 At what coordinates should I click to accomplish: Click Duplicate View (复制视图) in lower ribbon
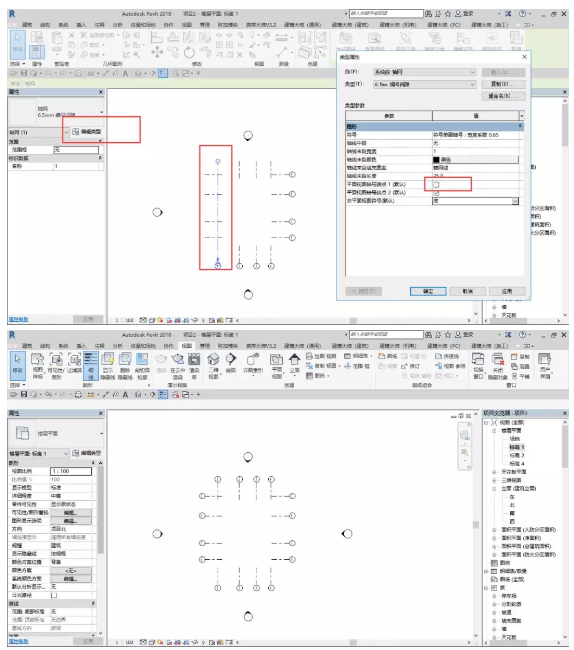tap(322, 366)
